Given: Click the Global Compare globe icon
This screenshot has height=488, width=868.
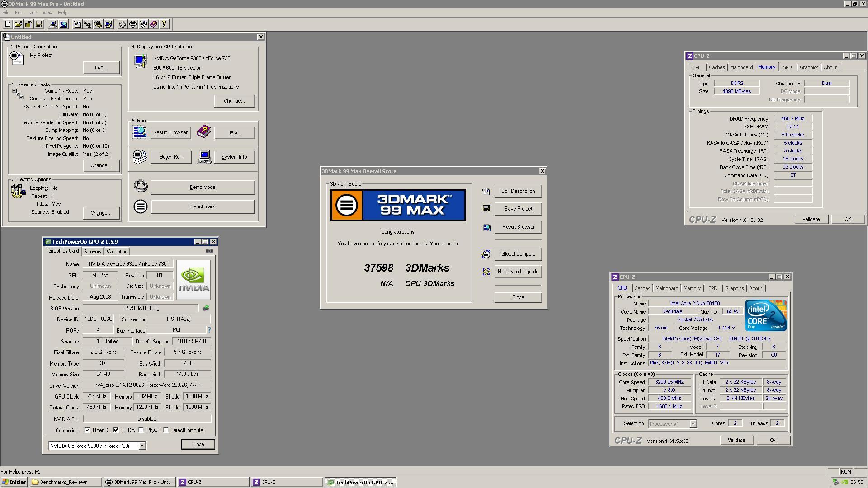Looking at the screenshot, I should click(486, 254).
